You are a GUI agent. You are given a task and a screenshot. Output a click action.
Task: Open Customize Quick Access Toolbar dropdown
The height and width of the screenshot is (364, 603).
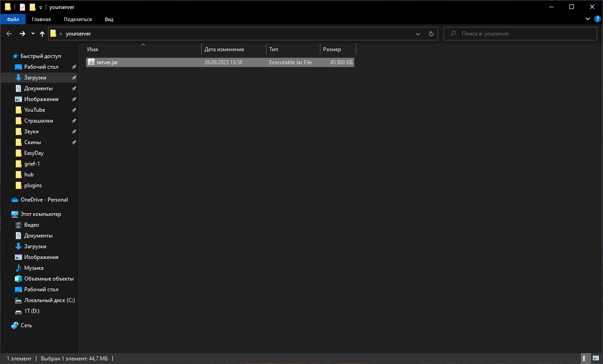40,8
